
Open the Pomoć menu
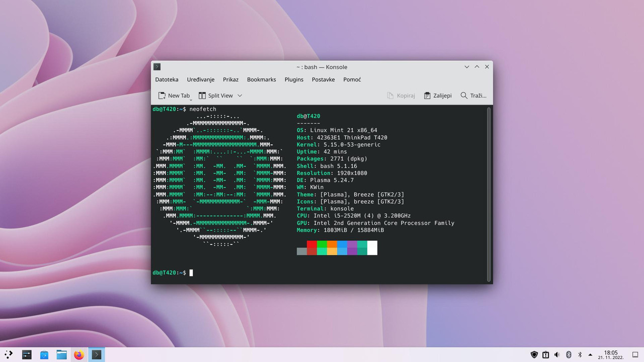point(352,79)
